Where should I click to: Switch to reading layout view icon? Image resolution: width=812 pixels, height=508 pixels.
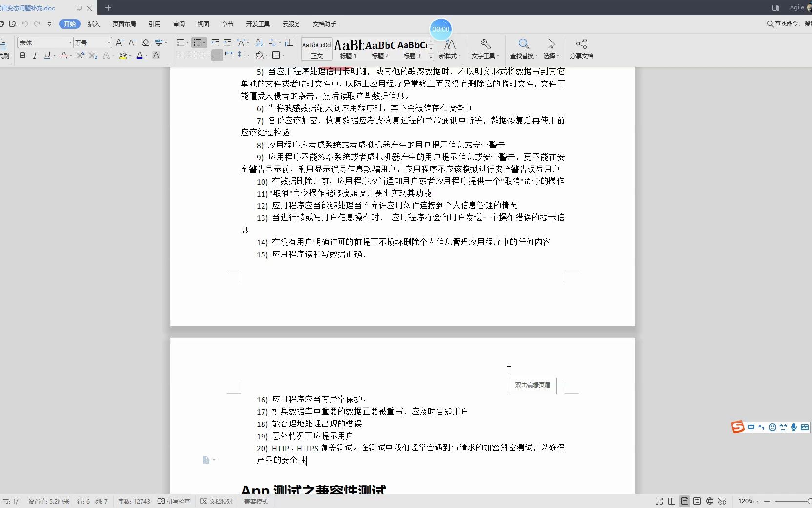(672, 501)
